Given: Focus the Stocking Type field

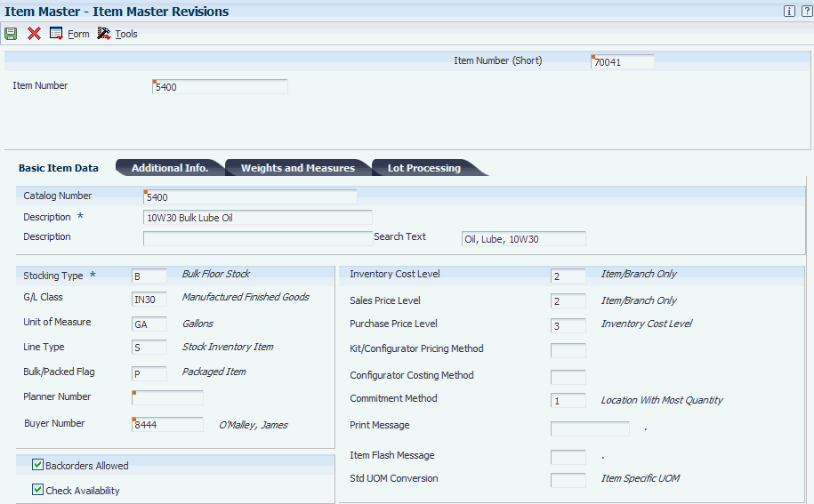Looking at the screenshot, I should click(149, 276).
